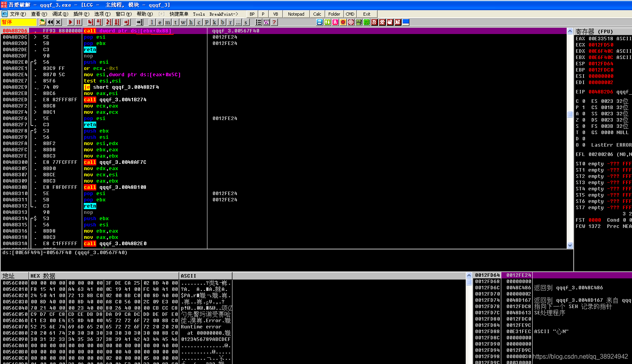Show Executable modules with the E icon
Screen dimensions: 632x364
point(160,22)
